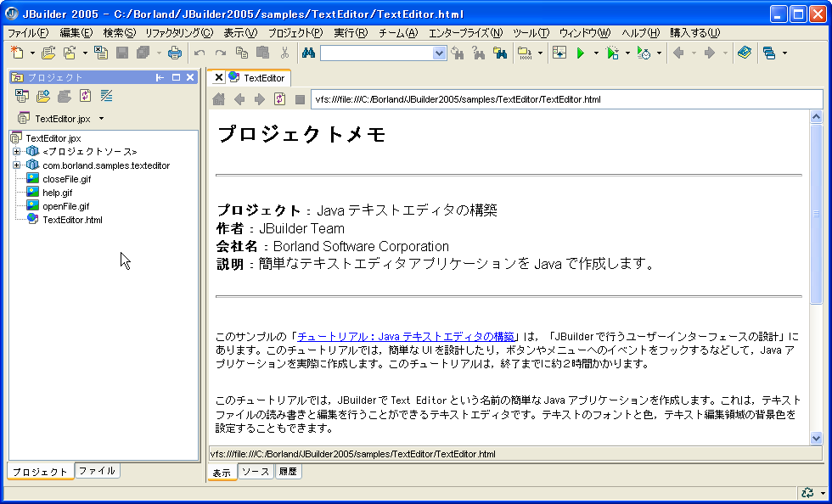Switch to the ファイル tab in project pane
Screen dimensions: 832x504
click(x=97, y=471)
